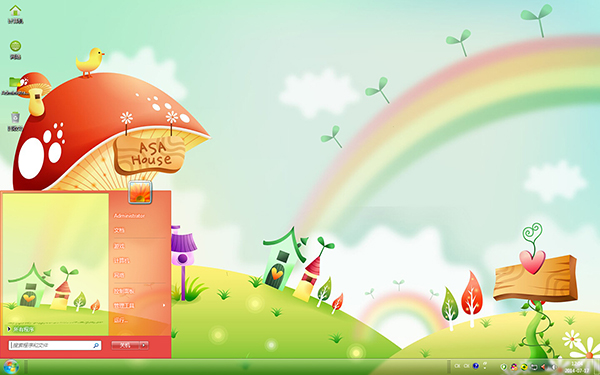Expand the shutdown options arrow
The image size is (600, 375).
[x=144, y=345]
